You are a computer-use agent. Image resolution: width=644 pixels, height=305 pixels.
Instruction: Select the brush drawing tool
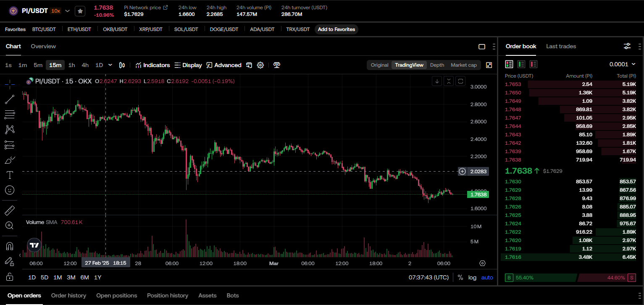10,160
